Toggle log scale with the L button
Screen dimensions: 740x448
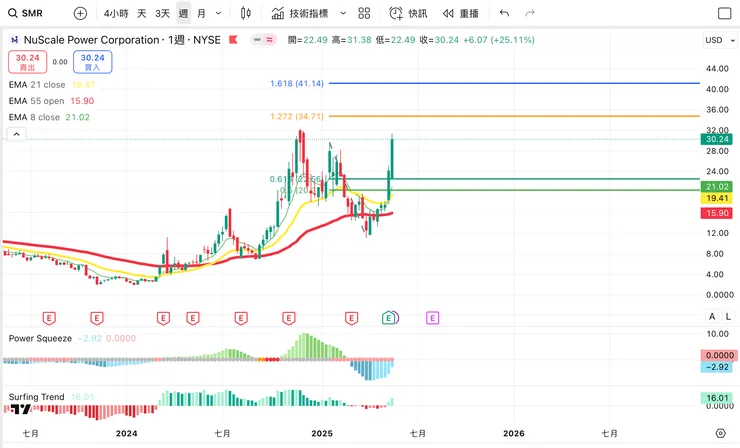point(728,316)
